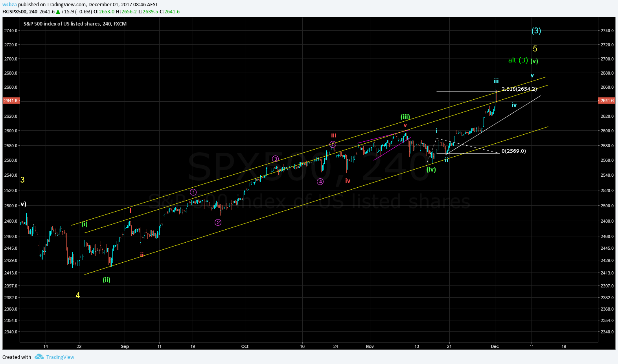Select the cyan "v" wave label
Viewport: 618px width, 364px height.
point(532,75)
